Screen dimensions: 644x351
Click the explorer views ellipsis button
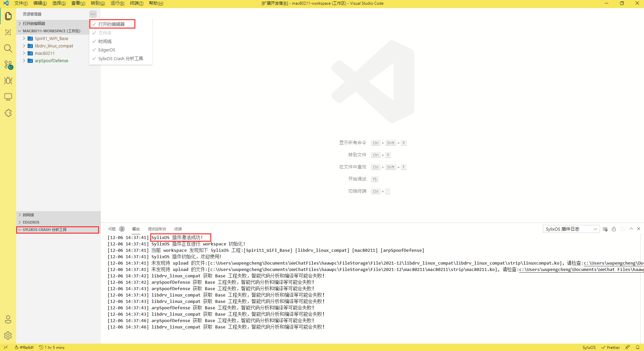(x=93, y=14)
